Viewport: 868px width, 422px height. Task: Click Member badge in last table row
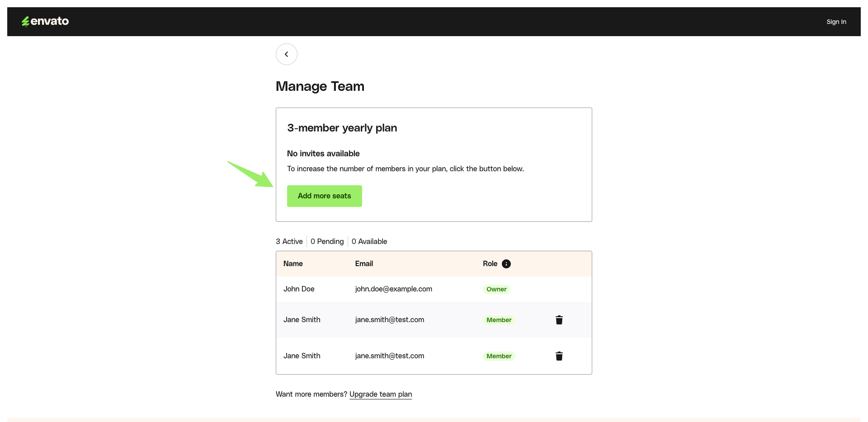coord(499,356)
